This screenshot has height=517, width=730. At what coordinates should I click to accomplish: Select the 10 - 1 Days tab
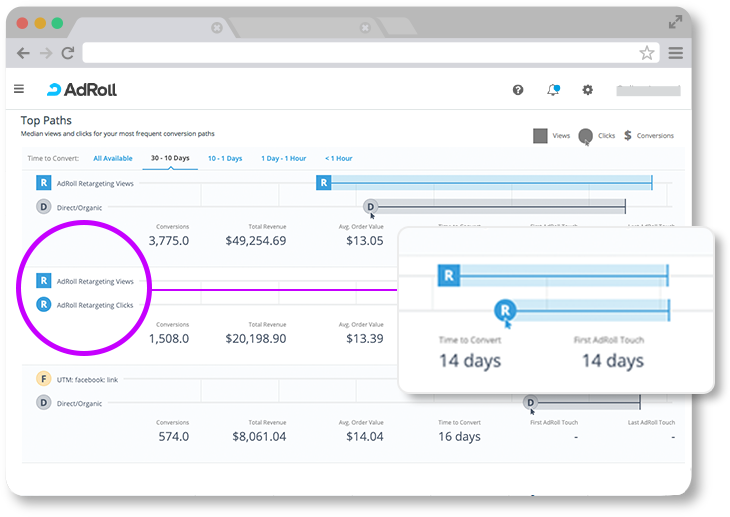(225, 158)
